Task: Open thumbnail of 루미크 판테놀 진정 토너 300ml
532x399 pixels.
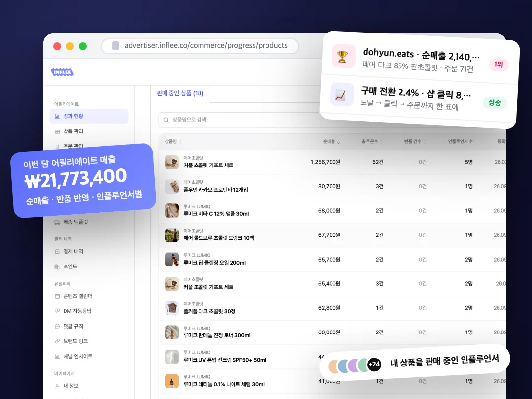Action: [x=172, y=332]
